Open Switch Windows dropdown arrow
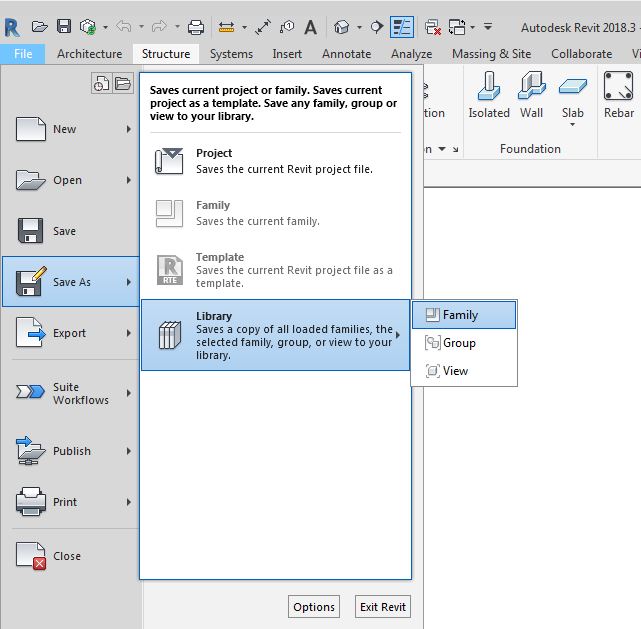Screen dimensions: 641x629 click(472, 27)
